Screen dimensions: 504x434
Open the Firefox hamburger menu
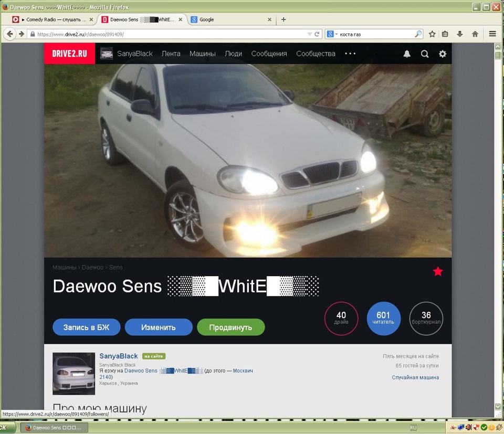[492, 34]
